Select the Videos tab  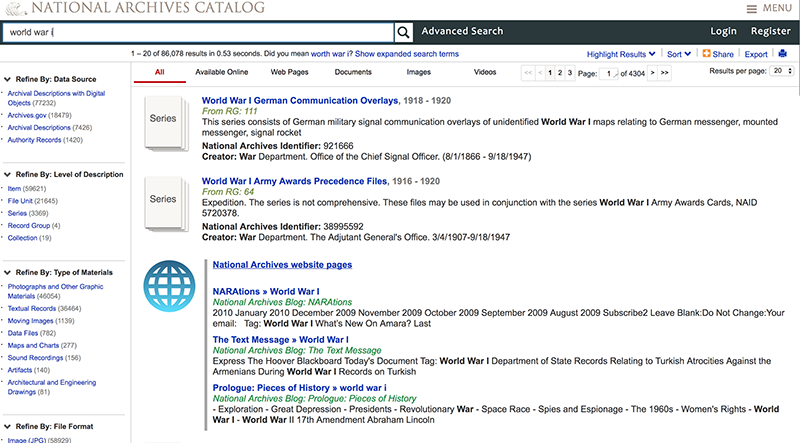pos(484,73)
